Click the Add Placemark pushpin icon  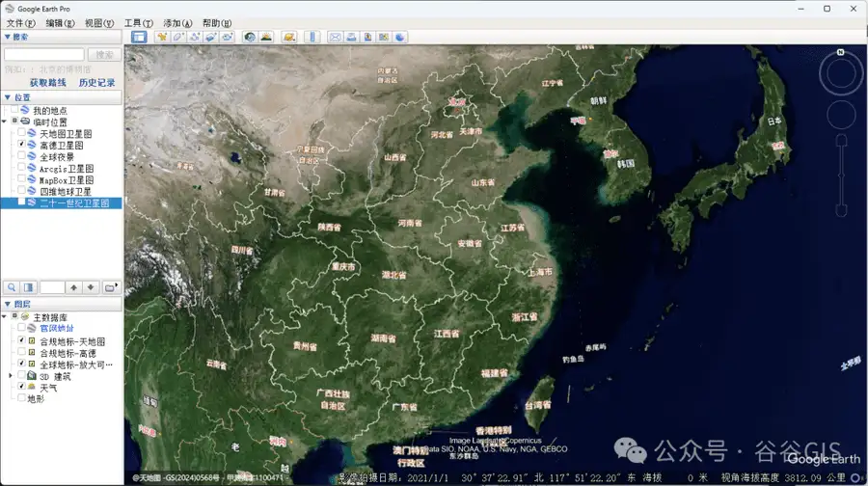(162, 37)
